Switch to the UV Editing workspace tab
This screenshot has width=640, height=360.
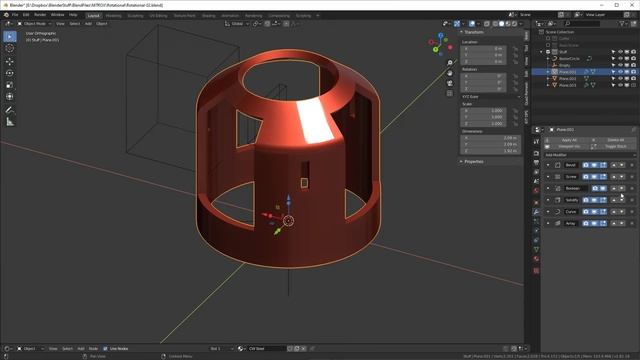pos(158,16)
